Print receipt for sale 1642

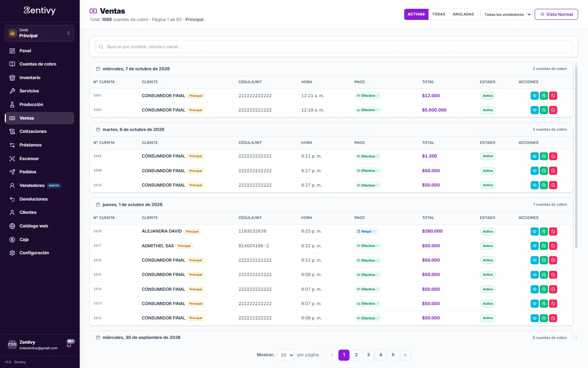click(x=544, y=110)
